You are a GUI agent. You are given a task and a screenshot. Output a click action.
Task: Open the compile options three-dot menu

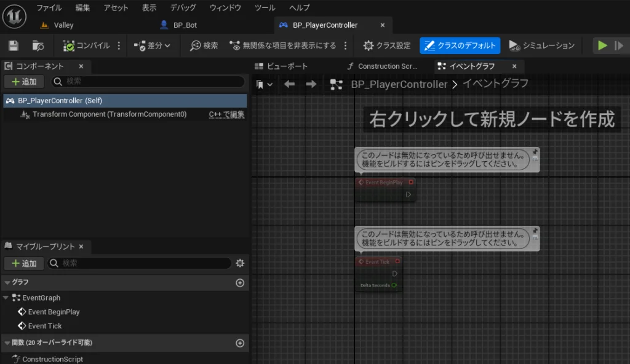119,45
